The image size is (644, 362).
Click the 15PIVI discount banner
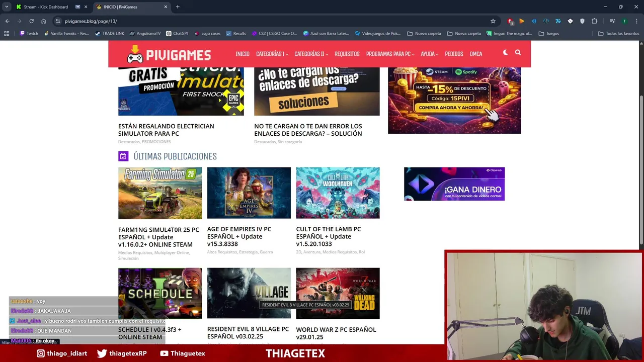pyautogui.click(x=454, y=101)
